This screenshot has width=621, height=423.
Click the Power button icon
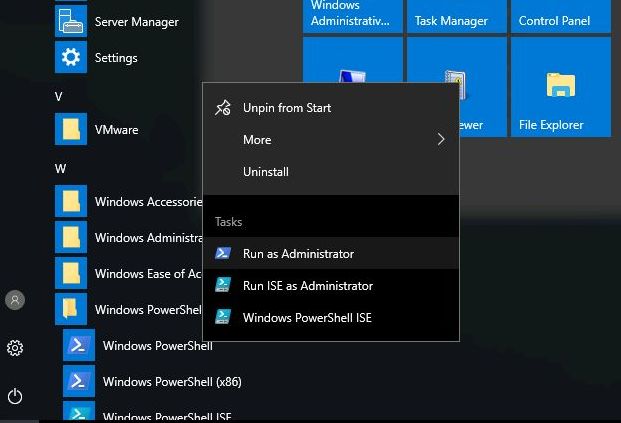pyautogui.click(x=15, y=396)
